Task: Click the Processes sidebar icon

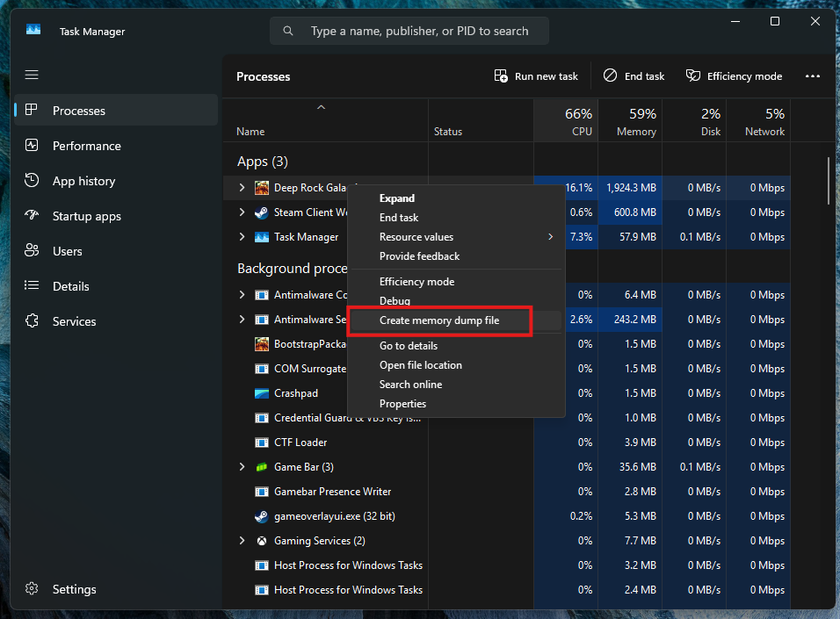Action: tap(32, 110)
